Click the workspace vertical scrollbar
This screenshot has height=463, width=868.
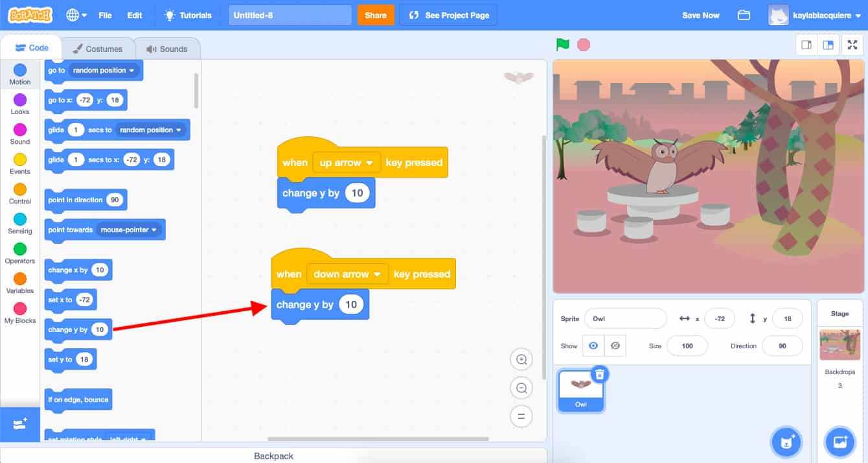[x=543, y=257]
